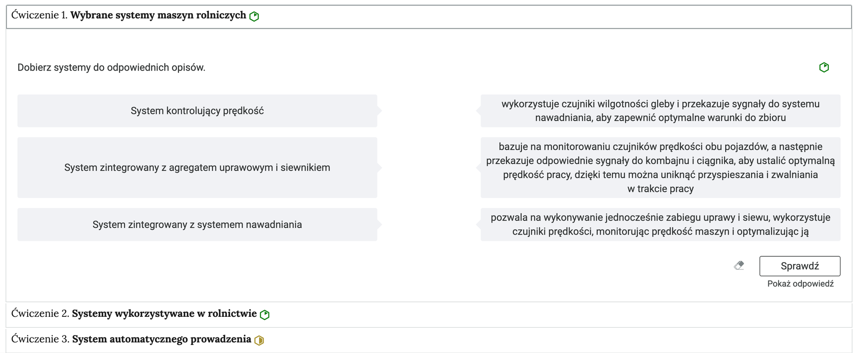Select the 'System zintegrowany z systemem nawadniania' tile
Screen dimensions: 868x353
198,224
